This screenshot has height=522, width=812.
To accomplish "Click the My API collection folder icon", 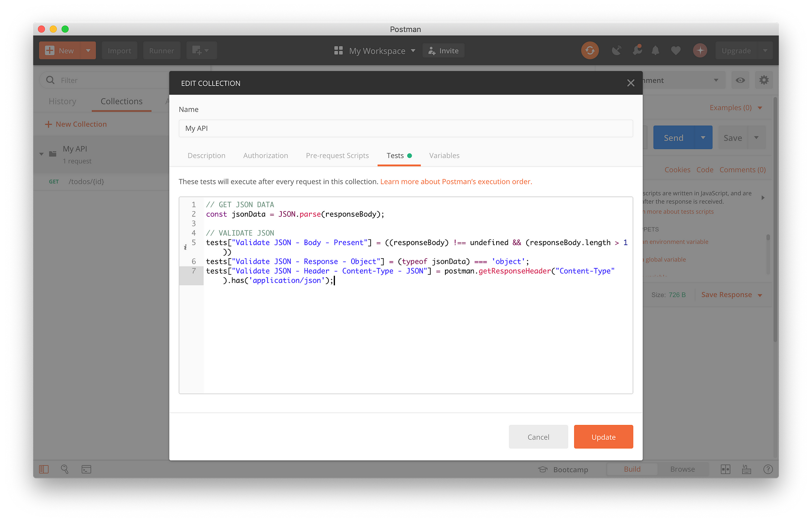I will pos(53,154).
